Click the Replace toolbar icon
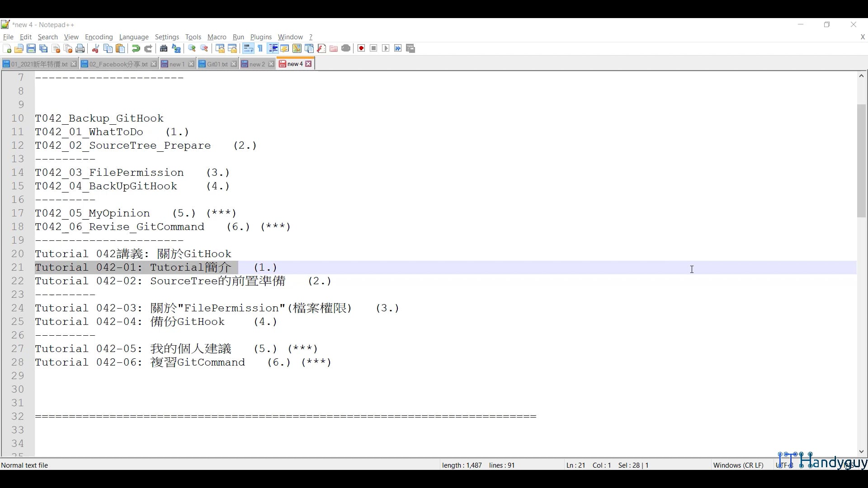Viewport: 868px width, 488px height. click(176, 48)
